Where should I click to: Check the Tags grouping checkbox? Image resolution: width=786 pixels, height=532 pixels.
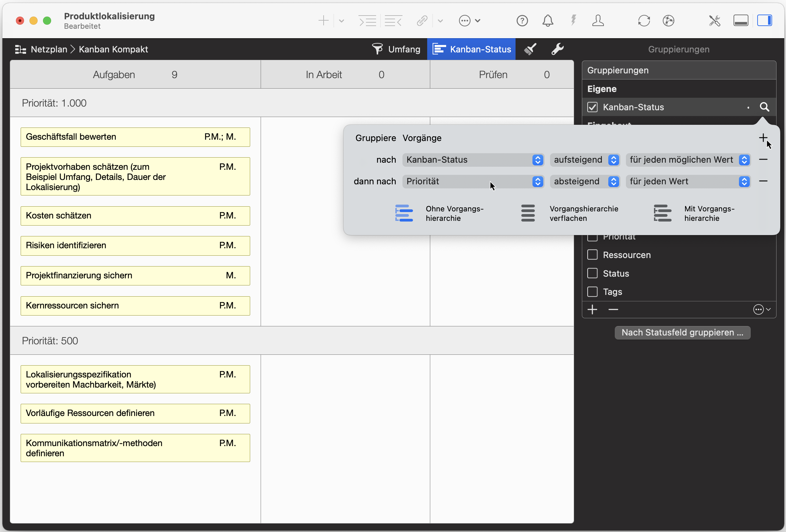(x=592, y=292)
